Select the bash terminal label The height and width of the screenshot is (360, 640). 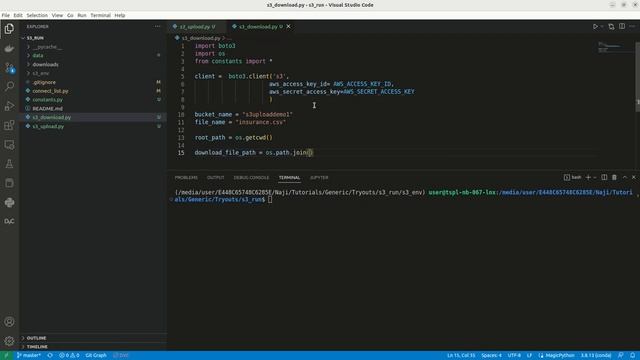(573, 178)
